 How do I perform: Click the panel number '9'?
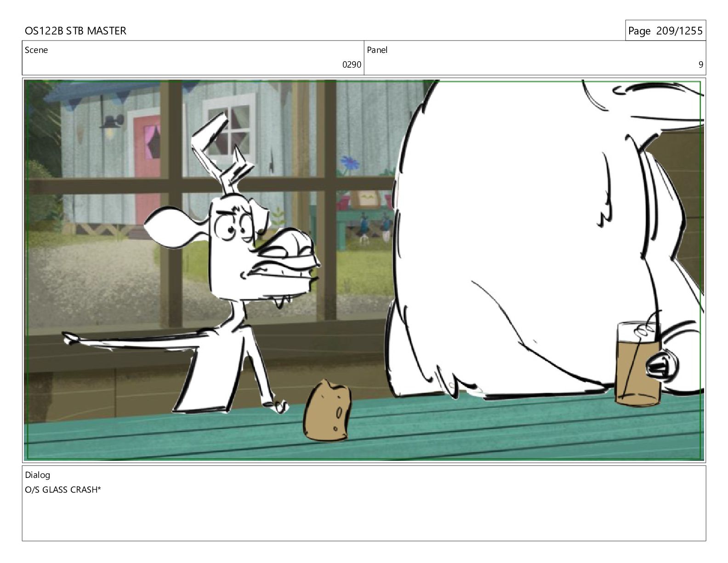(701, 65)
